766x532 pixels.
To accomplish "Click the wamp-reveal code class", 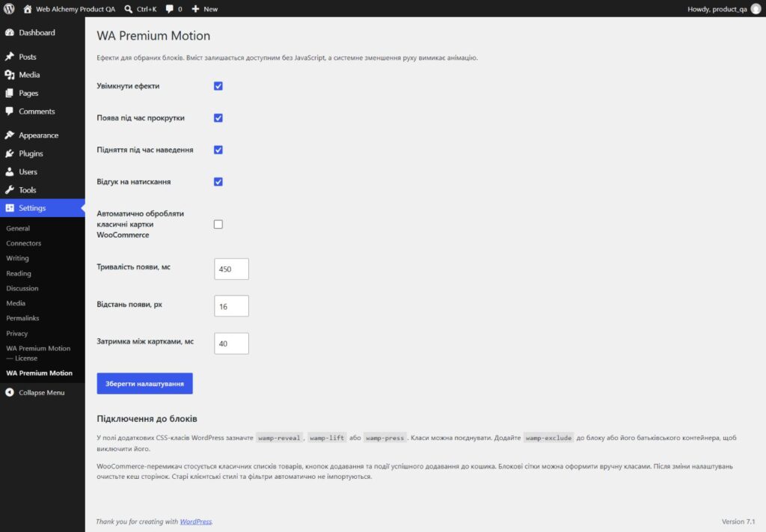I will [x=279, y=438].
